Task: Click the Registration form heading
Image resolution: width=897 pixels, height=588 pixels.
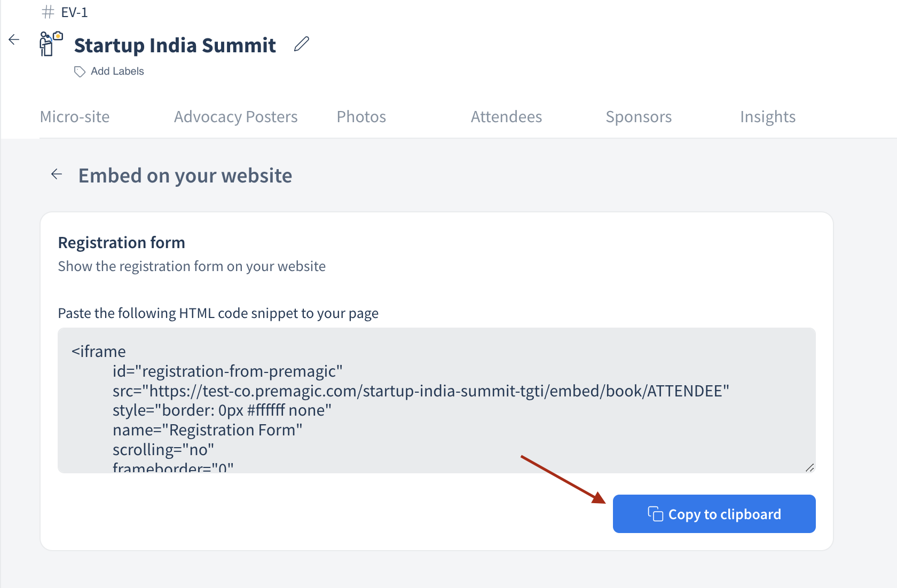Action: 122,243
